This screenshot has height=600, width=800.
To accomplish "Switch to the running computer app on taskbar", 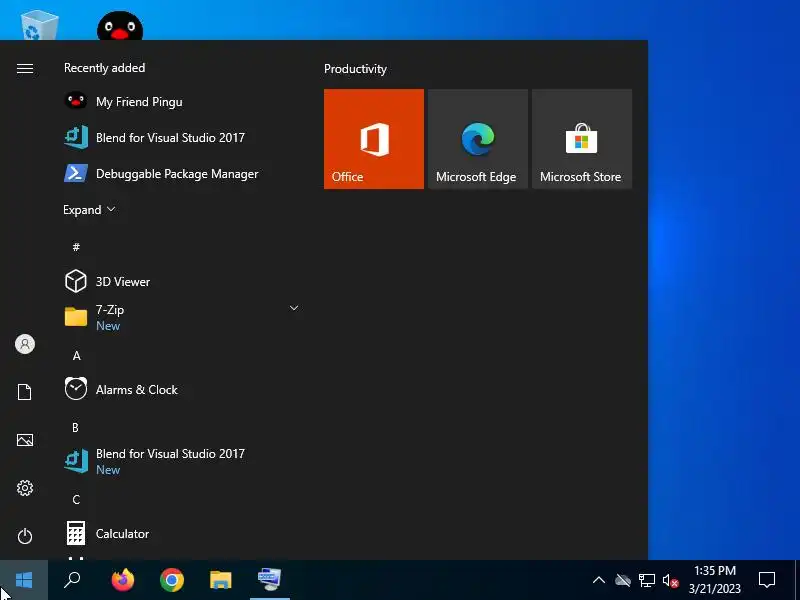I will pos(269,580).
